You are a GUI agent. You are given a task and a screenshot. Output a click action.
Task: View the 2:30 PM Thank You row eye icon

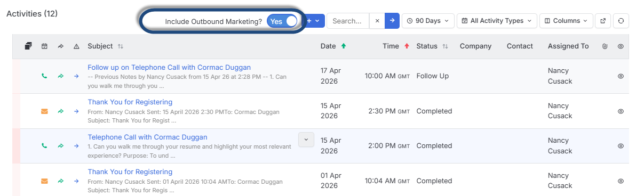(x=621, y=111)
